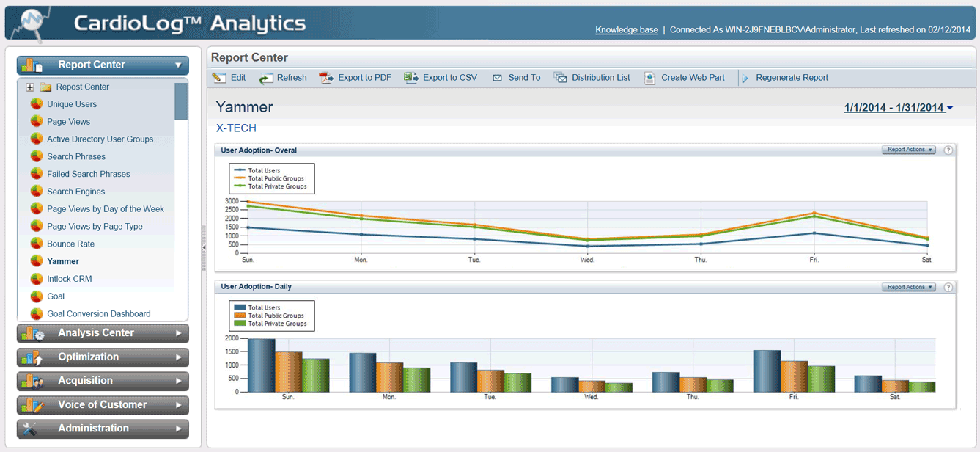Click User Adoption- Daily chart title
The width and height of the screenshot is (980, 452).
pyautogui.click(x=256, y=287)
